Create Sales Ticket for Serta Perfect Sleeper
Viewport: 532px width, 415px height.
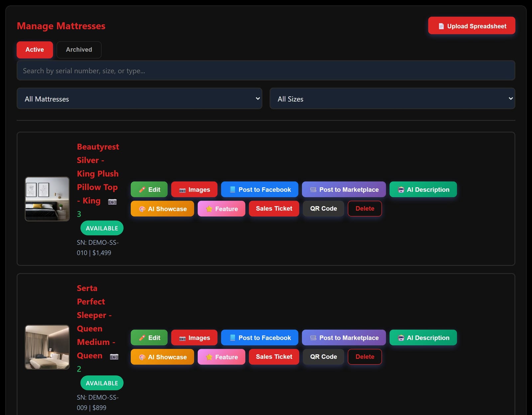point(274,357)
